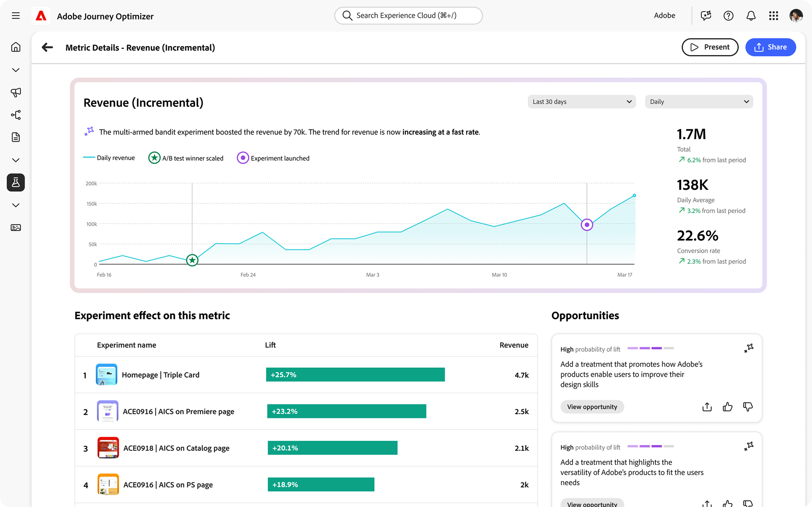Open the user profile avatar

point(796,15)
